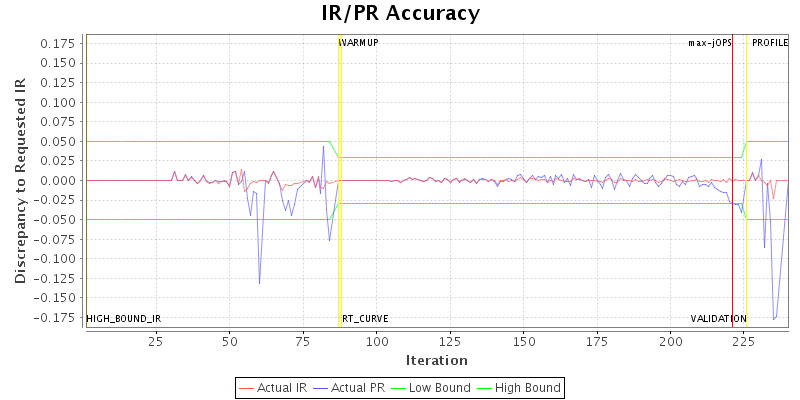Click the Iteration x-axis label
This screenshot has height=400, width=800.
click(x=436, y=360)
